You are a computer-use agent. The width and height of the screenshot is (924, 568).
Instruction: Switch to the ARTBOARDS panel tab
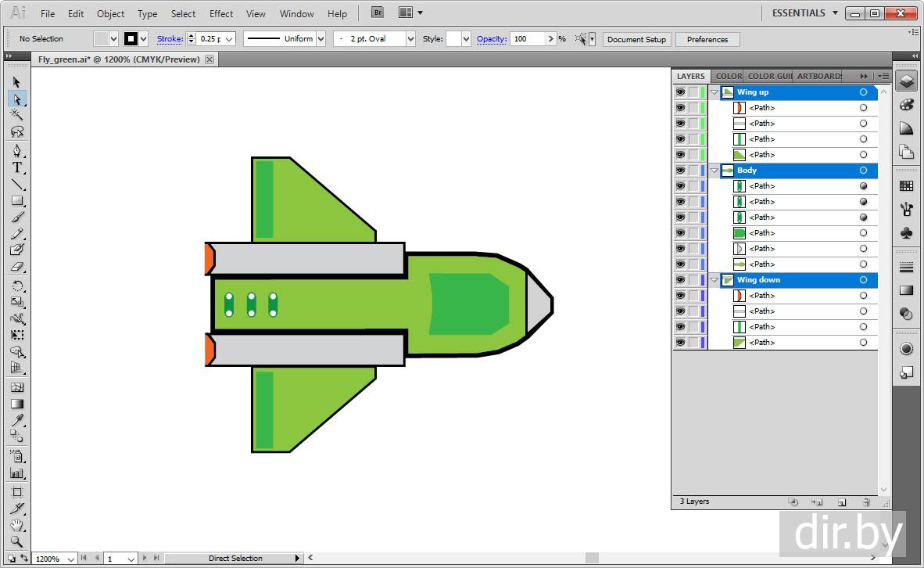click(818, 76)
